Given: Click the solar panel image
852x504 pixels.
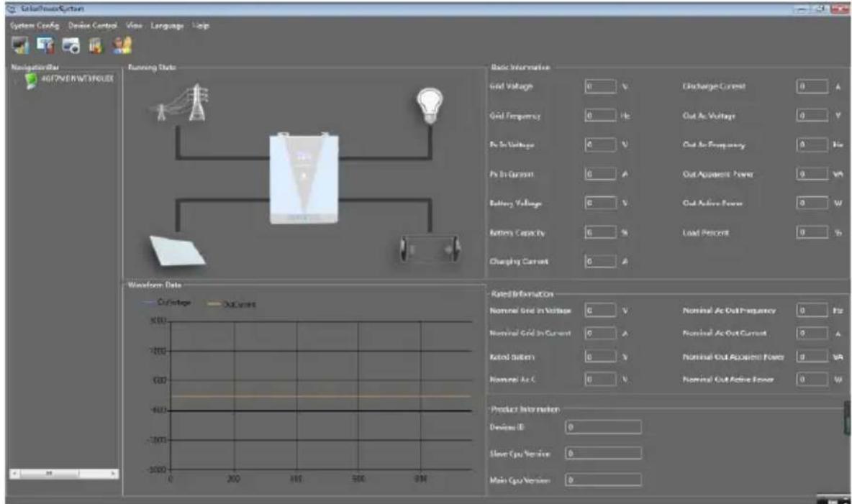Looking at the screenshot, I should point(176,251).
